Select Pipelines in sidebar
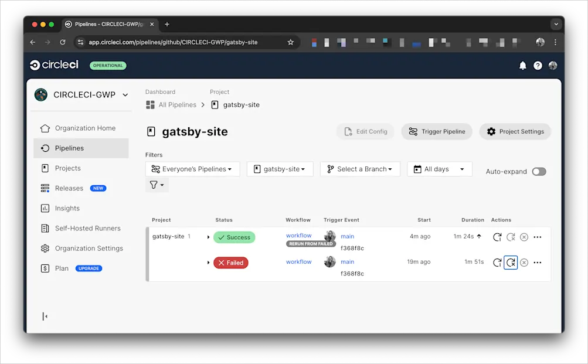This screenshot has width=588, height=364. click(81, 148)
